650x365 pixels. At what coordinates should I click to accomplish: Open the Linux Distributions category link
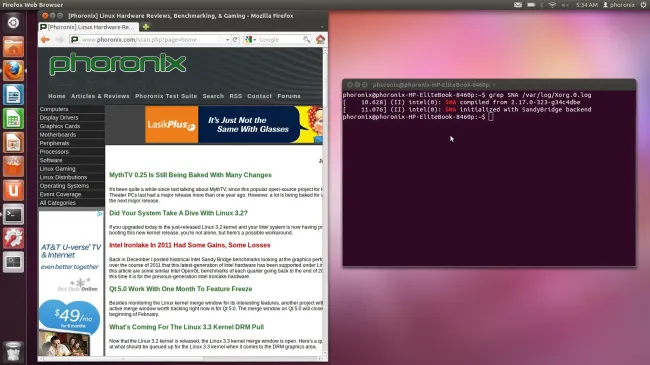(63, 177)
